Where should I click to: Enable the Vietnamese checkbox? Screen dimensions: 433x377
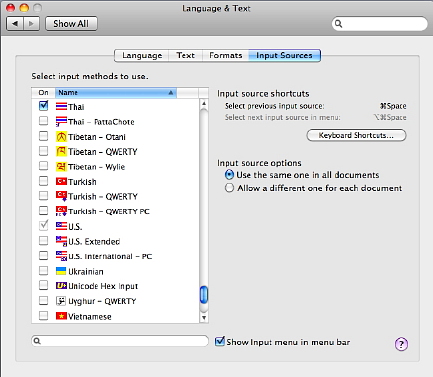pos(44,315)
